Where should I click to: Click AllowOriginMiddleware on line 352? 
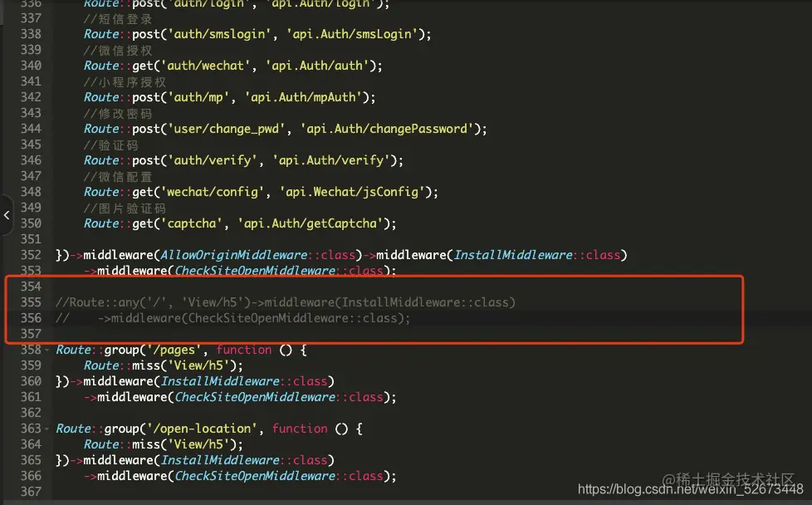coord(234,255)
